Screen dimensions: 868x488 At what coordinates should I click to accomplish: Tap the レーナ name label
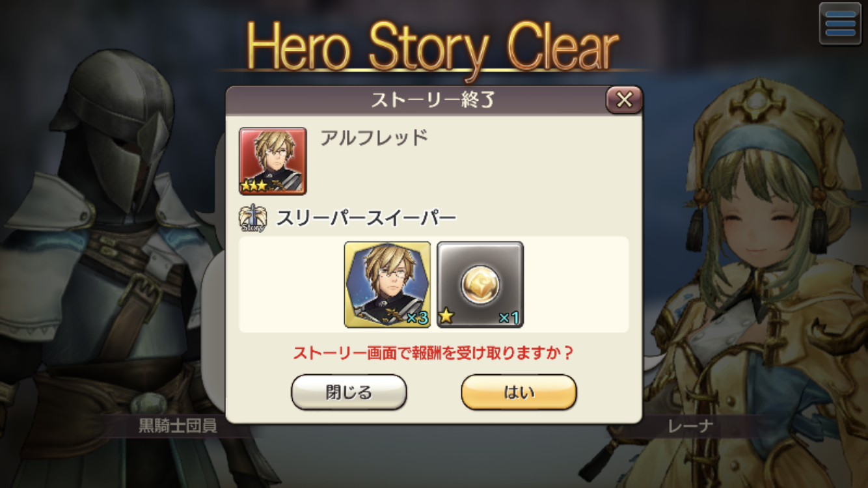point(691,426)
